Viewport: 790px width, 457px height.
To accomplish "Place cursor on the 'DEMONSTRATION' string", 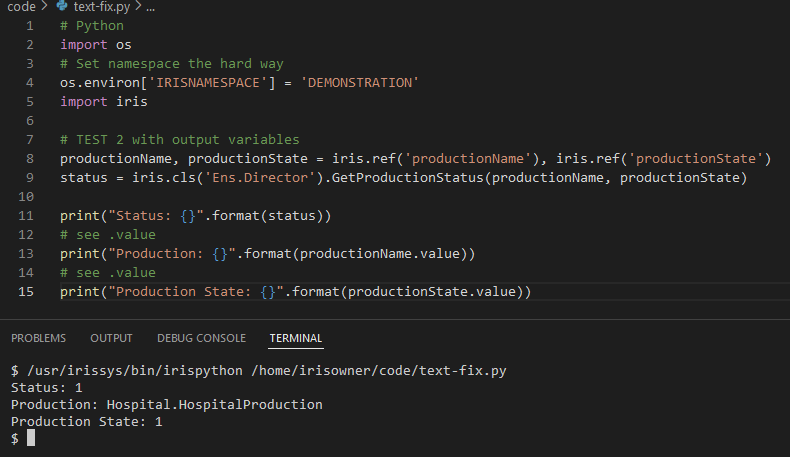I will click(359, 82).
